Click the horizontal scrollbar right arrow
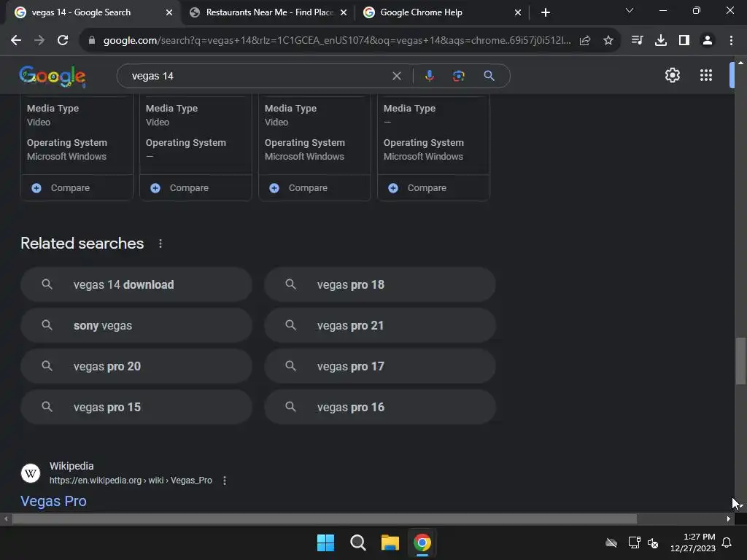 click(729, 518)
